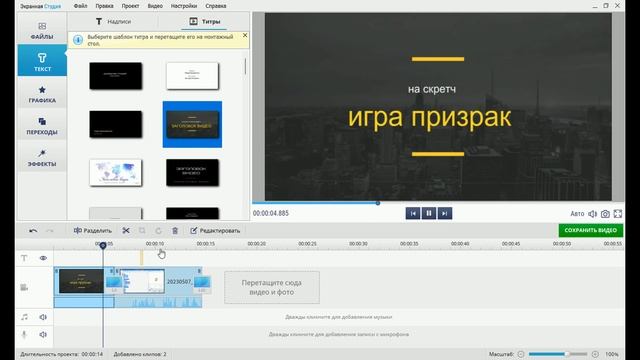640x360 pixels.
Task: Pick the black template below the highlighted one
Action: click(192, 173)
